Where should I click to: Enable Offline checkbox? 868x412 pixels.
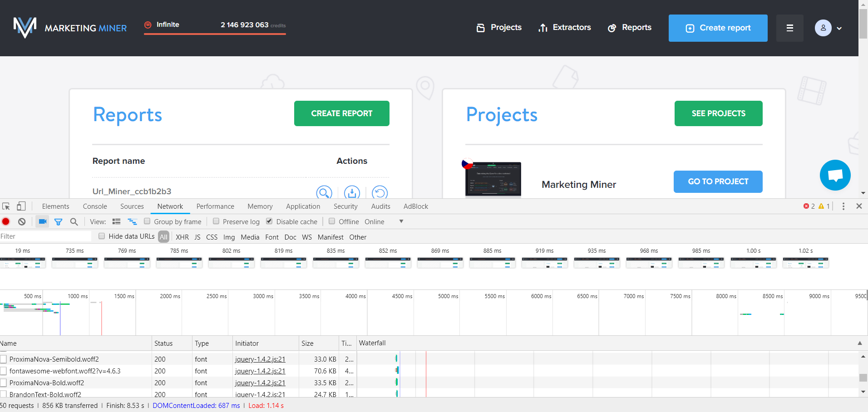point(332,221)
